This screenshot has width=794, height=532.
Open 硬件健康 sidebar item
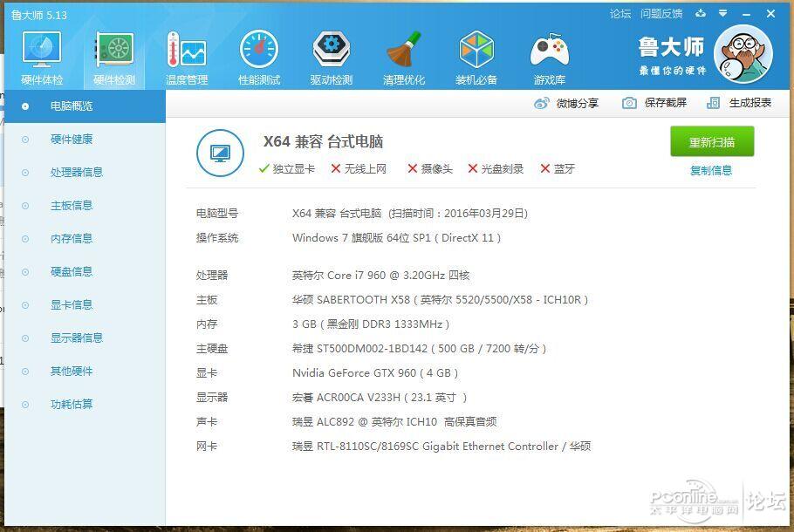pos(86,140)
